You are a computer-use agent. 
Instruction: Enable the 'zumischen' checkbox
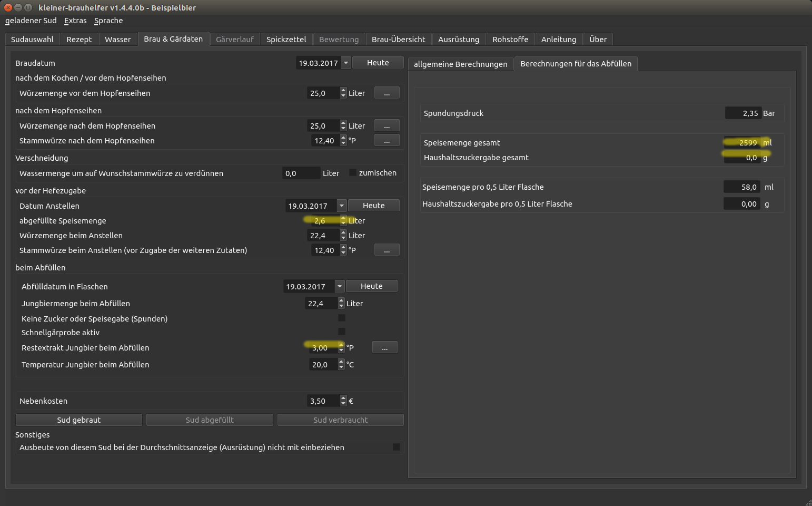pos(353,173)
